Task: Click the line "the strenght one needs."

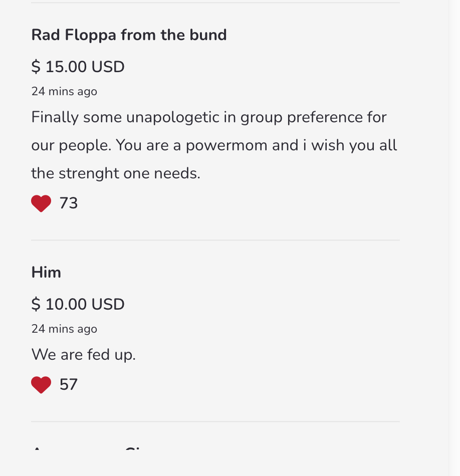Action: (116, 173)
